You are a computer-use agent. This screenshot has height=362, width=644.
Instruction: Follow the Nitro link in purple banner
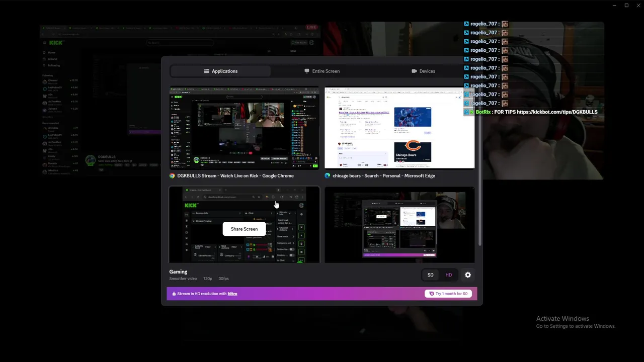232,294
